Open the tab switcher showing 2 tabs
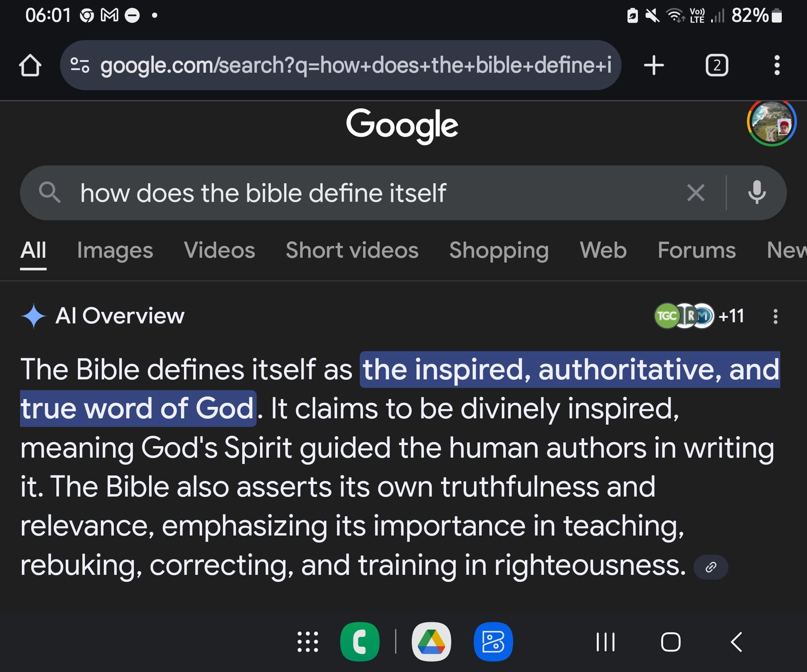 [717, 66]
